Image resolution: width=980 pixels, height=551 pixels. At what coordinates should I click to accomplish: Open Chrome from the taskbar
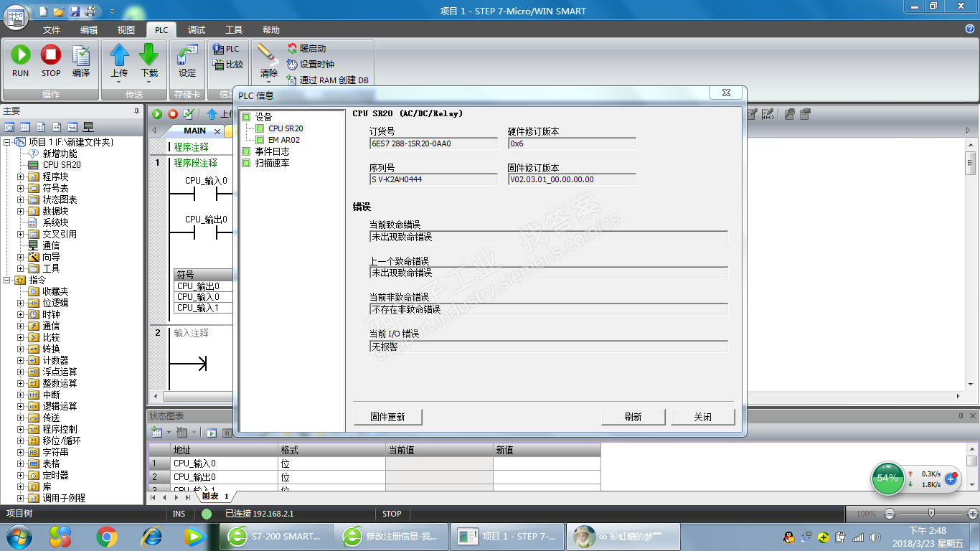107,536
